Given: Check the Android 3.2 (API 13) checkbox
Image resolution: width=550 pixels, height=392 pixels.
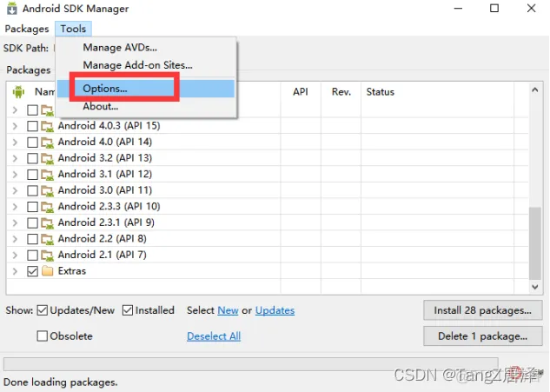Looking at the screenshot, I should point(33,158).
